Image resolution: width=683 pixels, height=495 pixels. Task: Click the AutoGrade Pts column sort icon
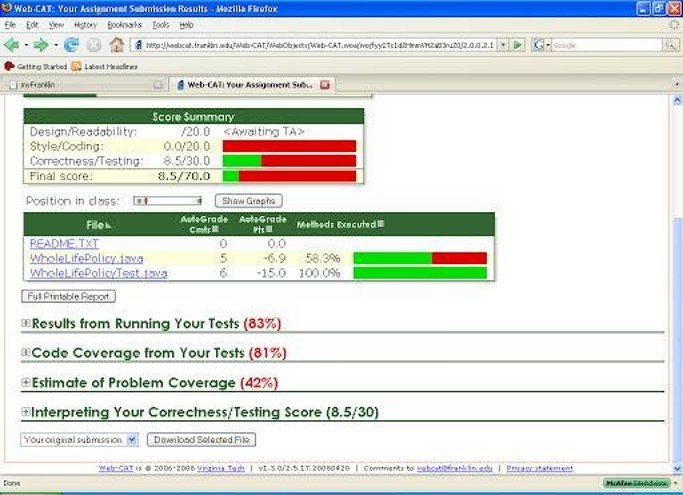[x=269, y=229]
